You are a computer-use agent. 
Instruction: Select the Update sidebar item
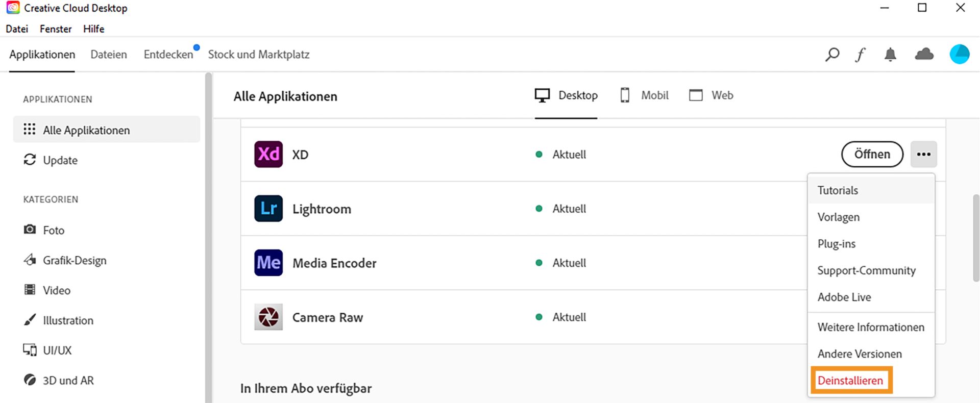pos(60,160)
